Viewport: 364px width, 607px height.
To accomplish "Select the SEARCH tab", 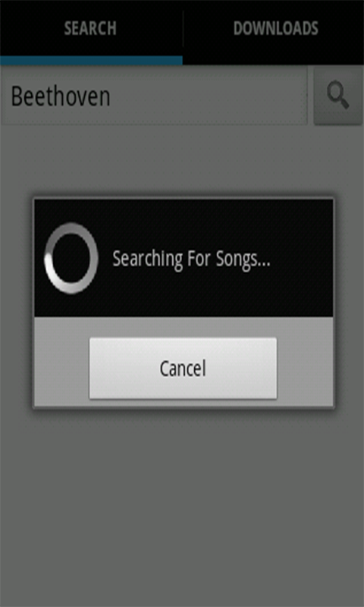I will tap(90, 29).
